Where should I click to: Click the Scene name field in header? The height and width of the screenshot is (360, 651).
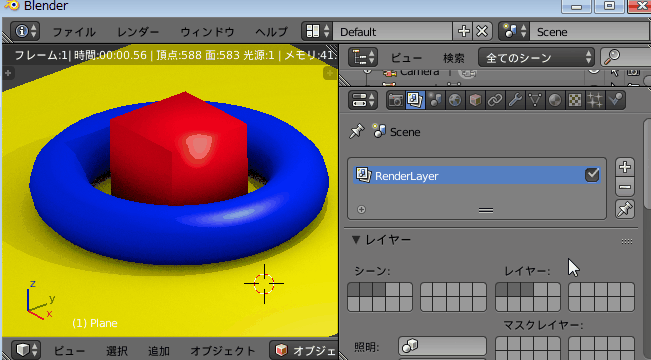[x=590, y=32]
